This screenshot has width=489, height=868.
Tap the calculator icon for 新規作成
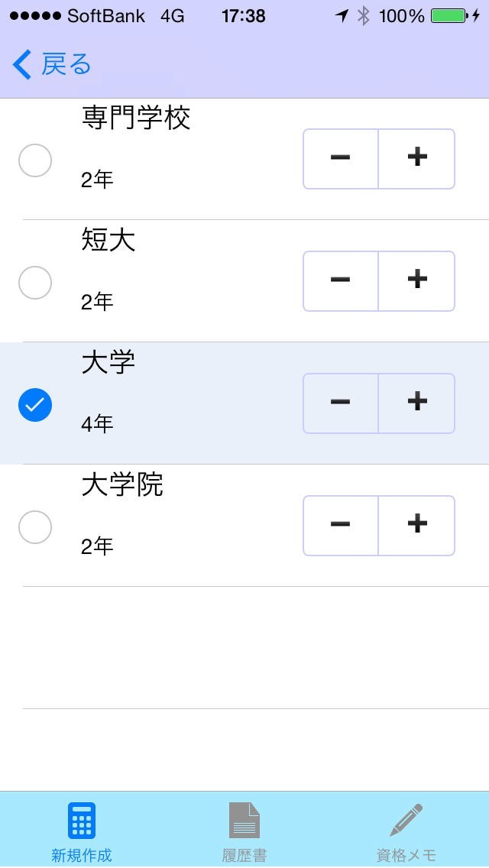[x=81, y=821]
